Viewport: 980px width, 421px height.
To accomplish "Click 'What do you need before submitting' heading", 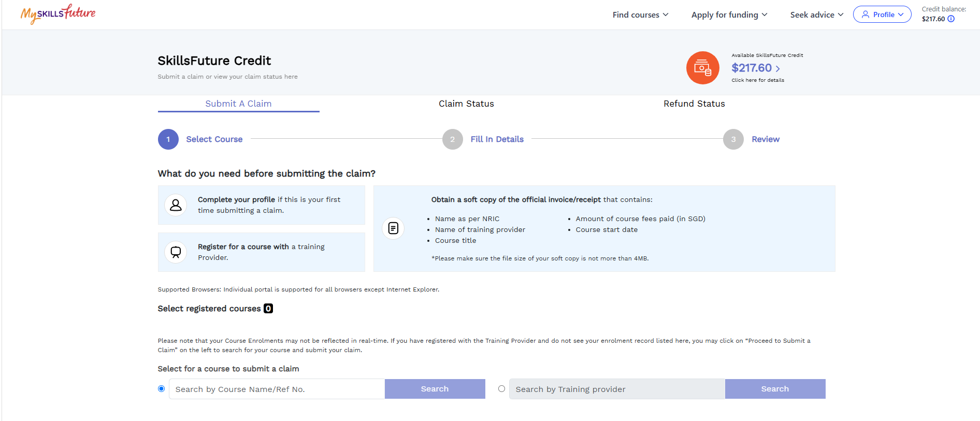I will point(266,173).
